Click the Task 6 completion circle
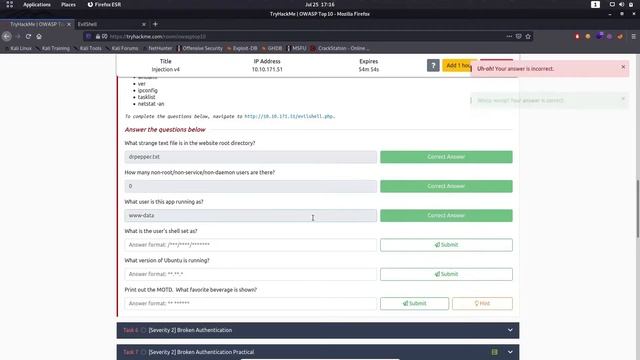The width and height of the screenshot is (640, 360). pyautogui.click(x=143, y=330)
